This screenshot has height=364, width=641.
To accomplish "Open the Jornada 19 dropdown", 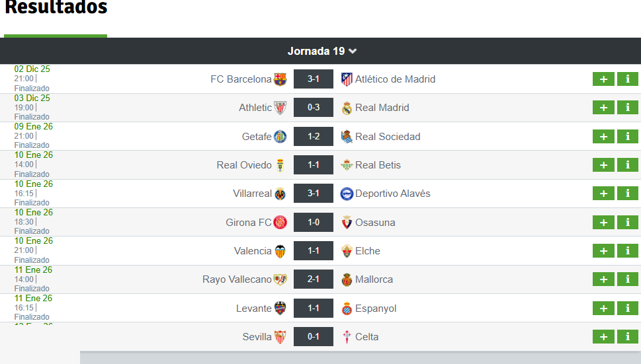I will [x=321, y=51].
